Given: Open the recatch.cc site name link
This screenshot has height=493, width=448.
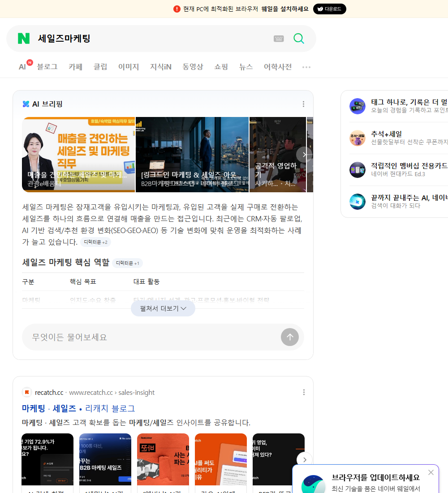Looking at the screenshot, I should coord(49,393).
